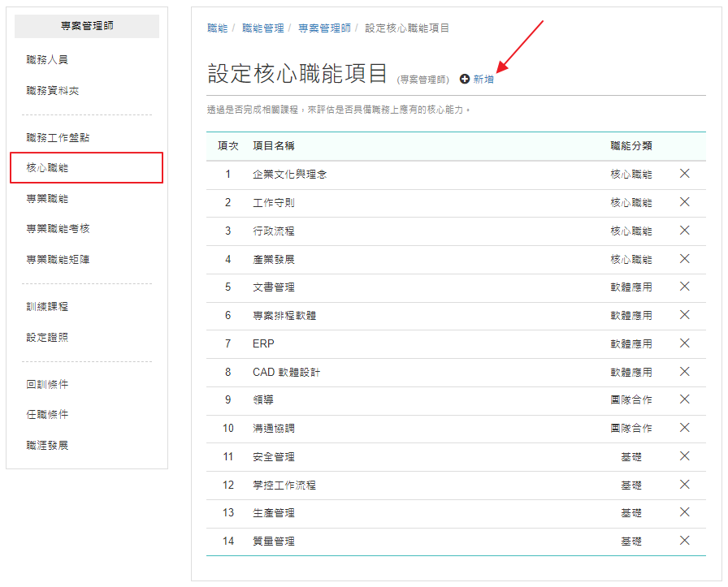Delete the ERP row
Viewport: 728px width, 587px height.
pos(684,343)
